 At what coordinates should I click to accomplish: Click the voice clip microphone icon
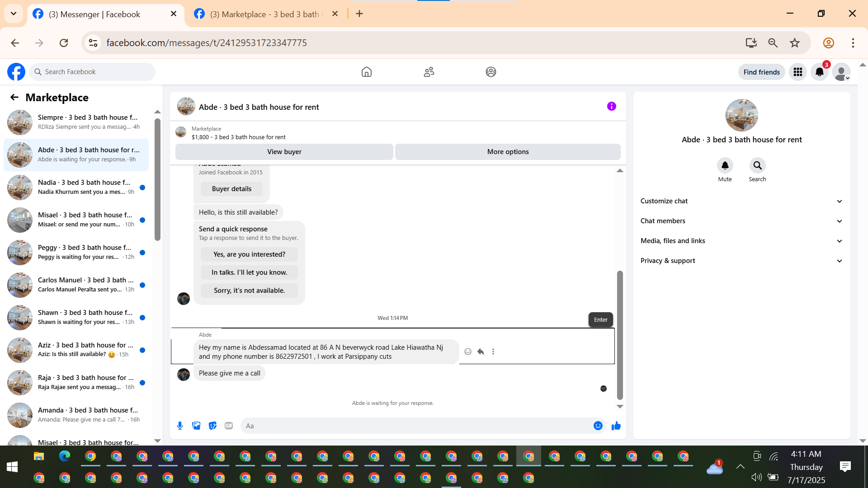click(x=180, y=426)
